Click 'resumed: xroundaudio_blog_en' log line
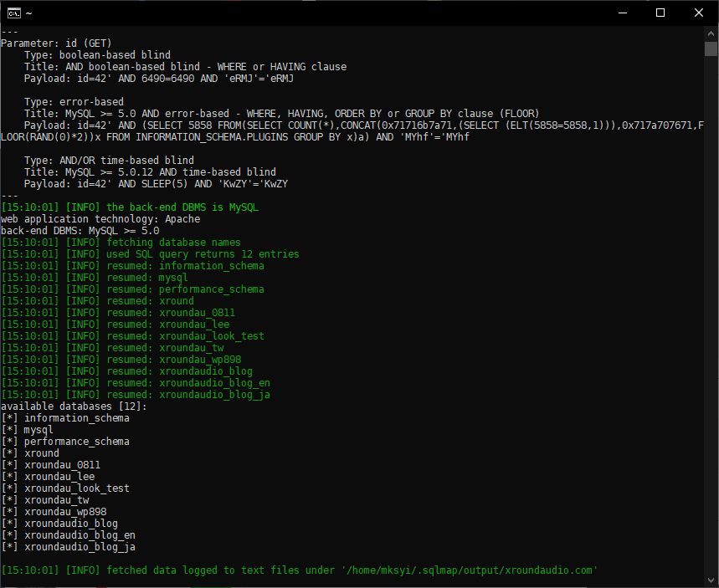The width and height of the screenshot is (719, 588). click(136, 383)
